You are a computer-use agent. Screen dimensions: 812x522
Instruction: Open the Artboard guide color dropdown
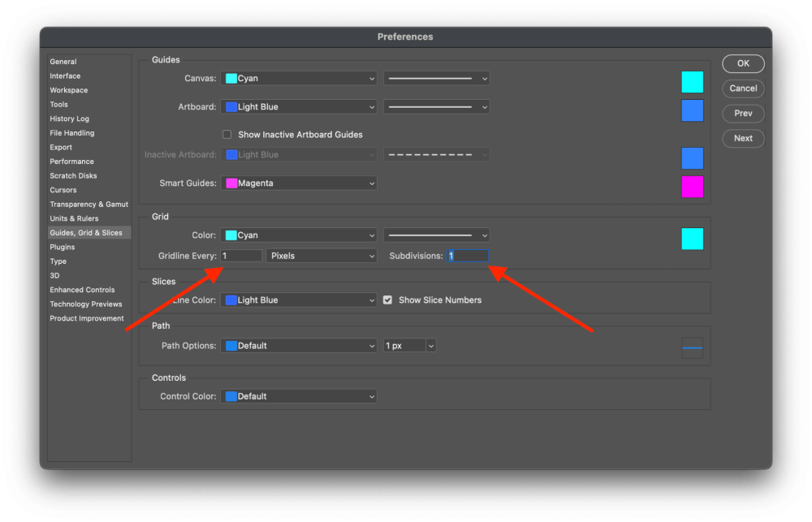pyautogui.click(x=299, y=106)
